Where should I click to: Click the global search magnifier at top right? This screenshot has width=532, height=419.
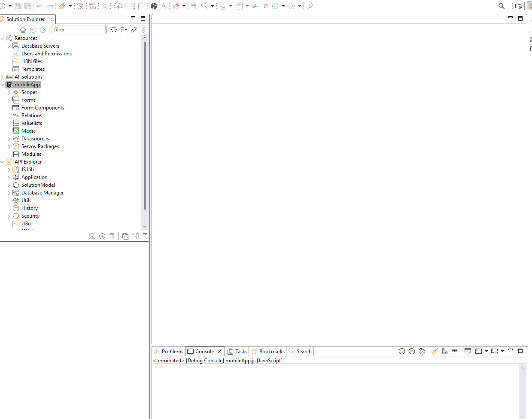502,6
